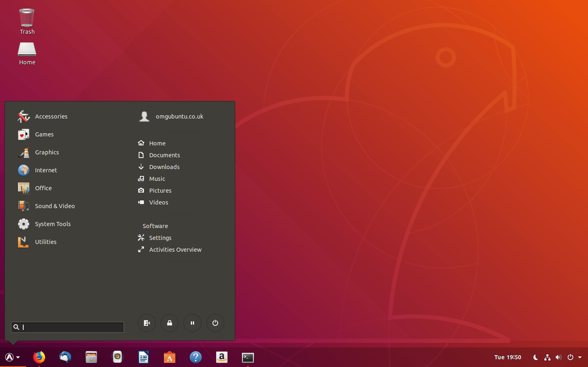The height and width of the screenshot is (367, 588).
Task: Open the Music folder shortcut
Action: [x=157, y=178]
